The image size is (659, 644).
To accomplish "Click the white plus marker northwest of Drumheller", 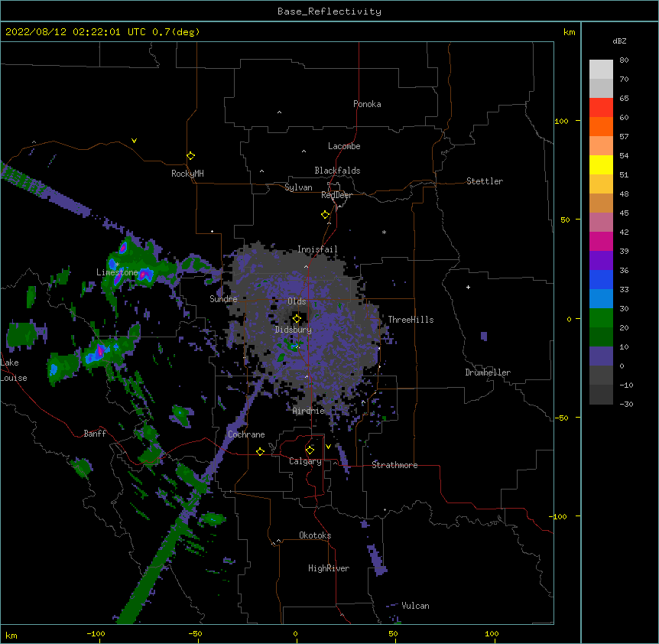I will (468, 287).
